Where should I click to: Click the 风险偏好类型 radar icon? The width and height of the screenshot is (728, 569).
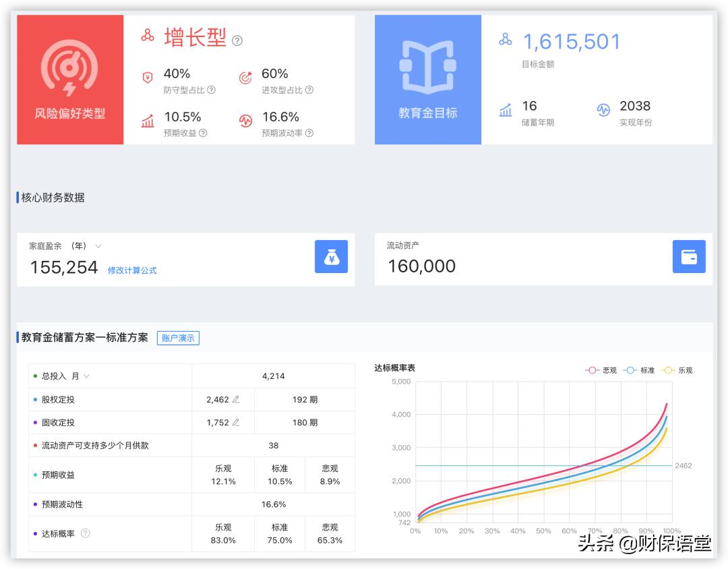click(x=69, y=67)
